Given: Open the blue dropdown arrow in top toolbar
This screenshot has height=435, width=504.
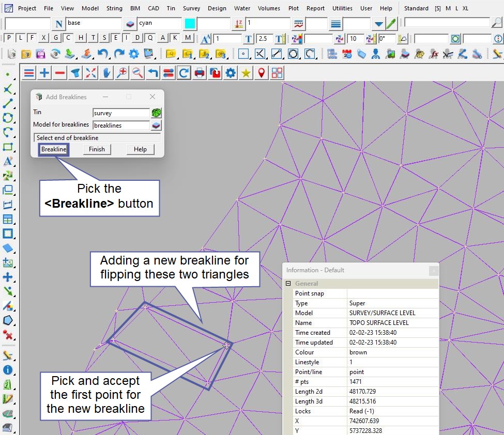Looking at the screenshot, I should click(379, 24).
